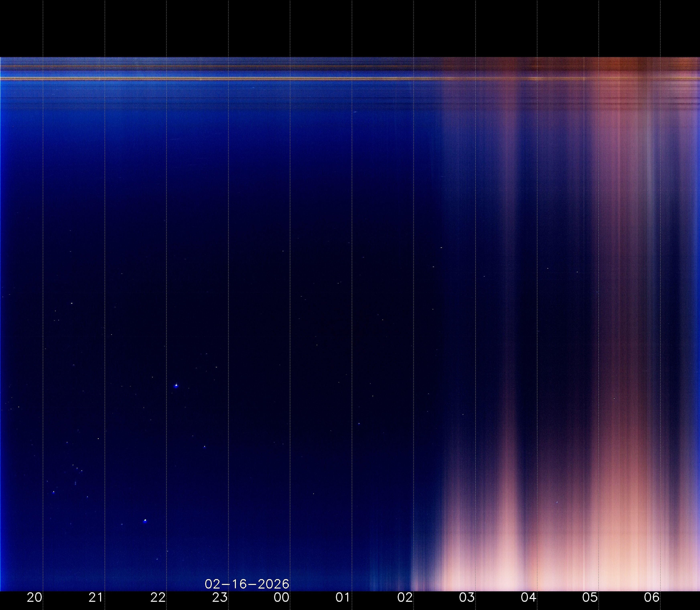
Task: Click the bright star above the 22 label
Action: pyautogui.click(x=145, y=521)
